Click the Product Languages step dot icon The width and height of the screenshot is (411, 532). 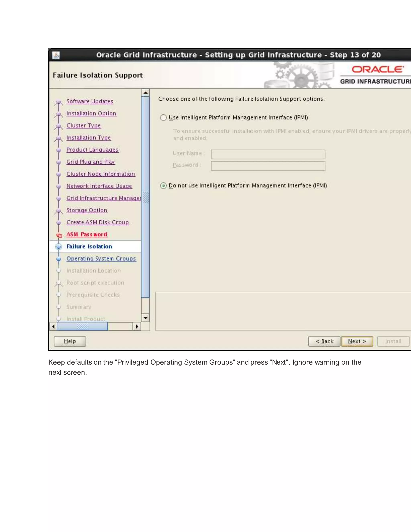tap(59, 150)
